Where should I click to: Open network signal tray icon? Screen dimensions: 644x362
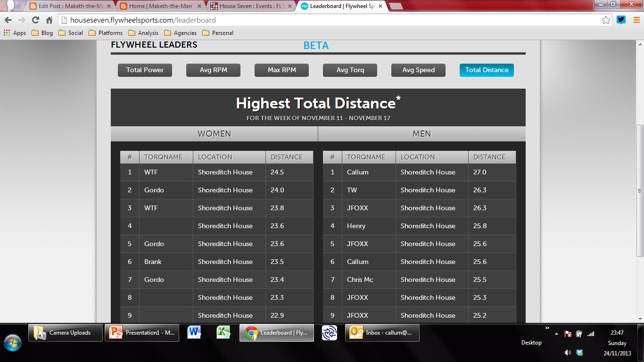(591, 334)
